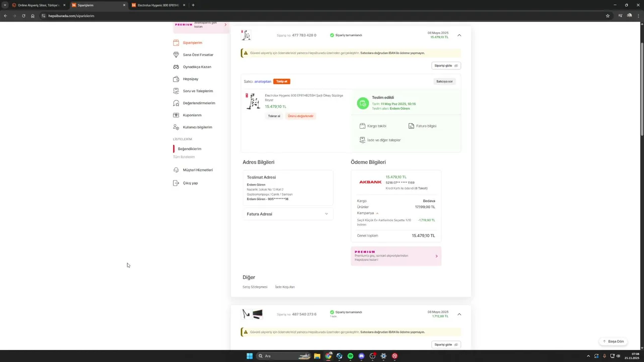Open Discord from the taskbar
The height and width of the screenshot is (362, 644).
[x=361, y=356]
